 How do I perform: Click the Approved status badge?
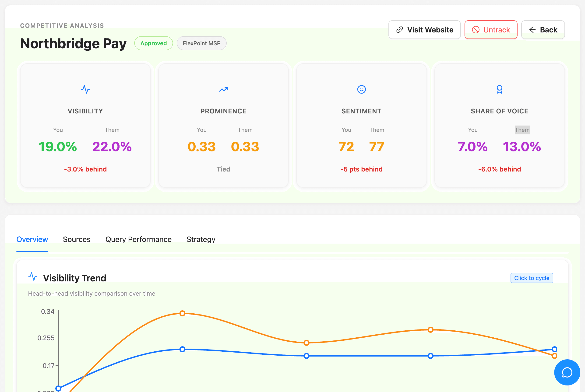point(153,43)
